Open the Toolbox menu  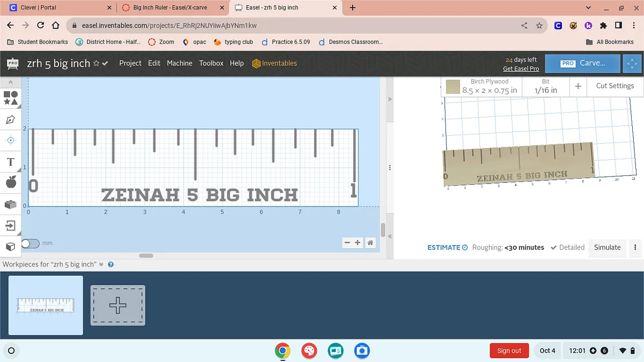(x=211, y=63)
